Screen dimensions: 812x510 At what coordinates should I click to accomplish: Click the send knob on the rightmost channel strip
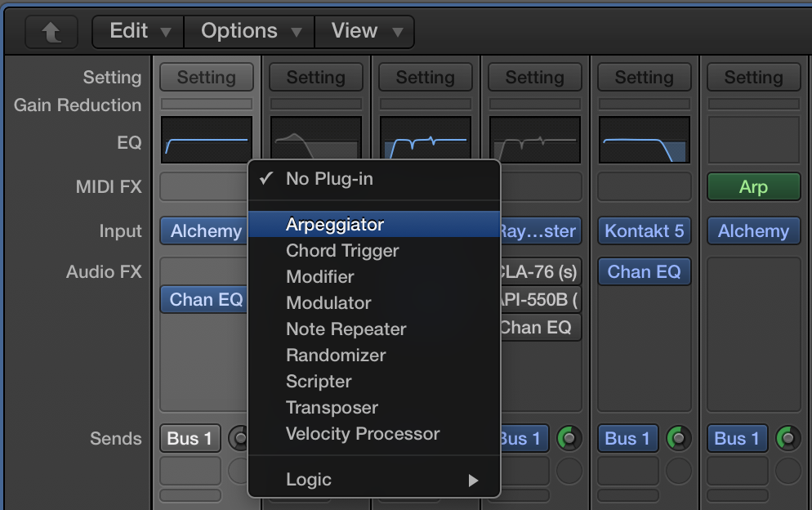787,438
